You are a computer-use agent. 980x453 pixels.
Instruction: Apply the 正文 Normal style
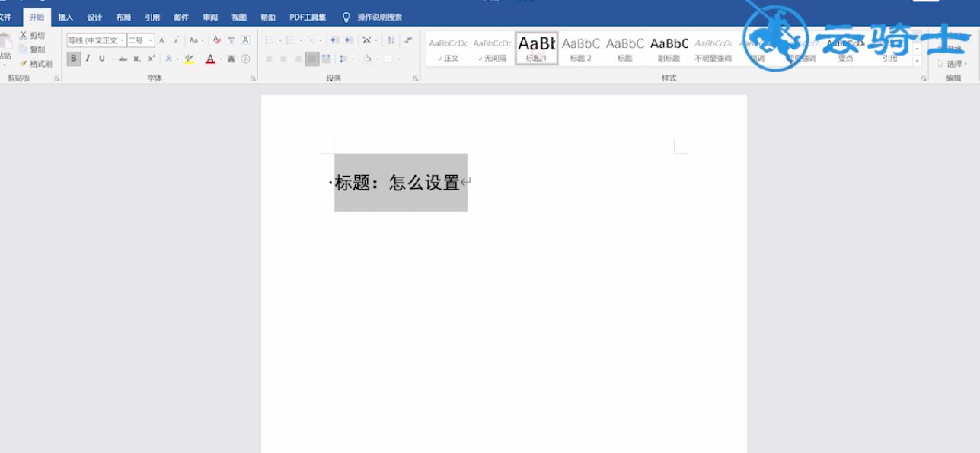coord(448,49)
